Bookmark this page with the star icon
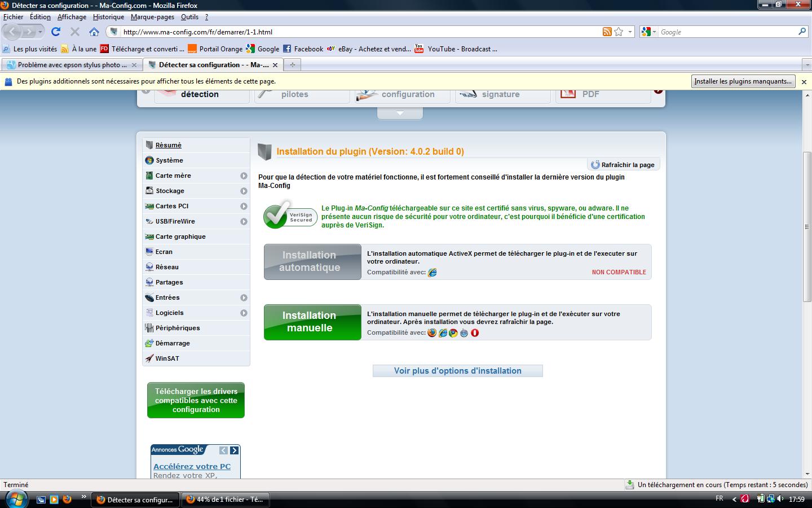 tap(619, 32)
